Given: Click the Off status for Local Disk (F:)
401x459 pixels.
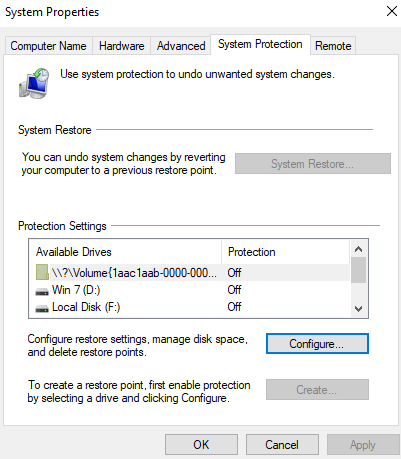Looking at the screenshot, I should [x=234, y=307].
